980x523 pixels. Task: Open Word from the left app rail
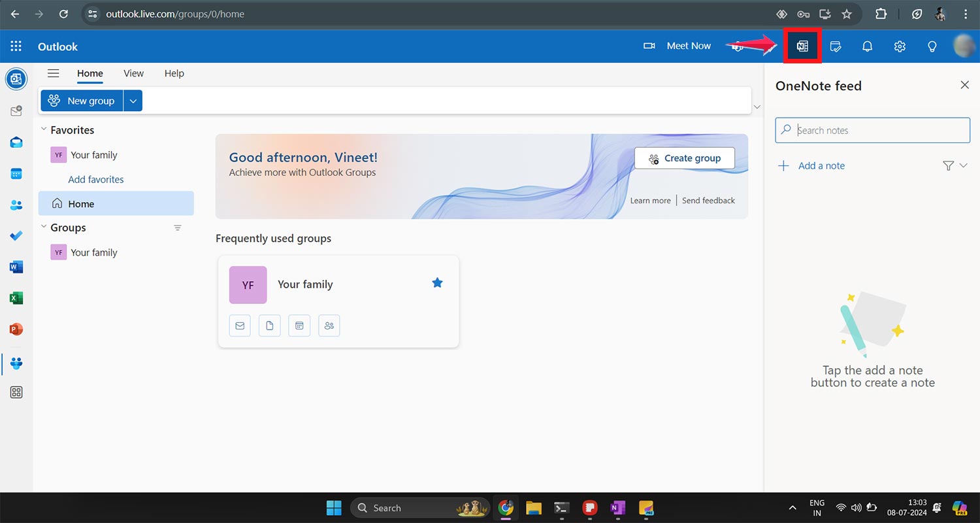[x=16, y=267]
